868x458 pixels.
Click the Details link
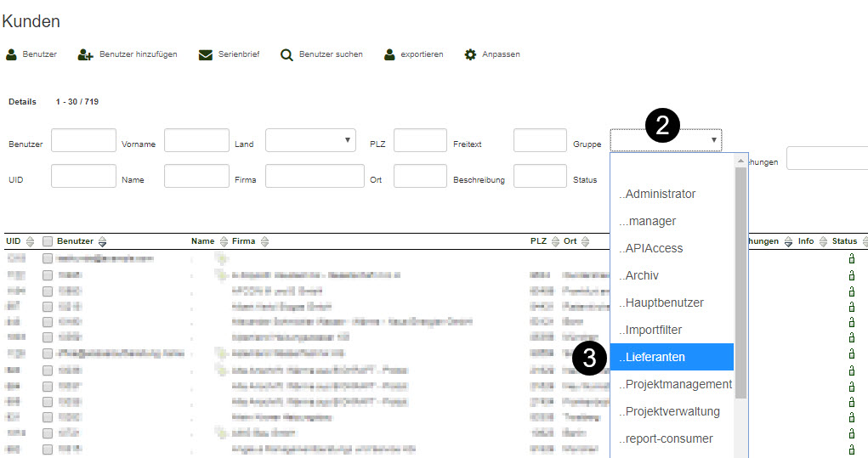click(22, 102)
